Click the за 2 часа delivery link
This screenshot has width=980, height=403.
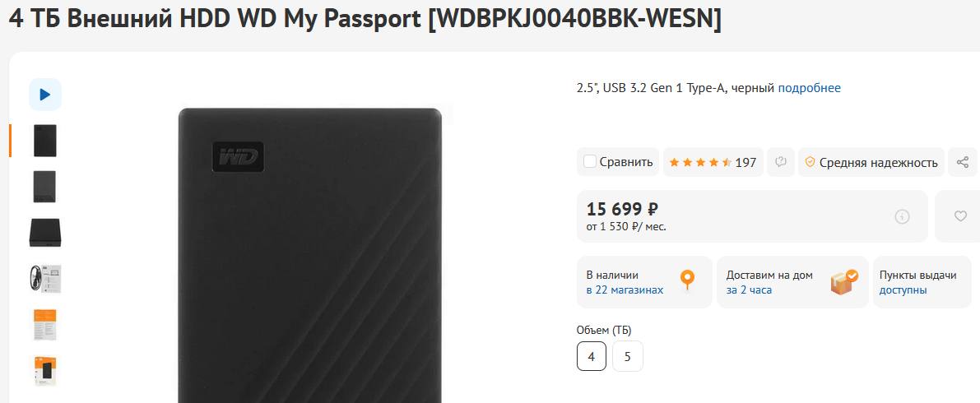(749, 290)
